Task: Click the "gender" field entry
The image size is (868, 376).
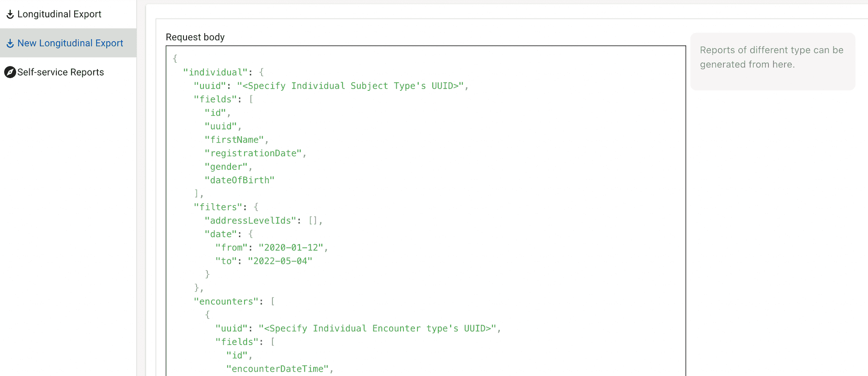Action: coord(226,167)
